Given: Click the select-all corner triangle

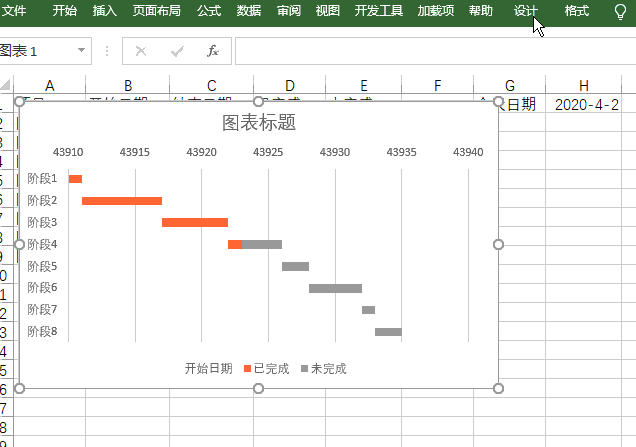Looking at the screenshot, I should (7, 85).
